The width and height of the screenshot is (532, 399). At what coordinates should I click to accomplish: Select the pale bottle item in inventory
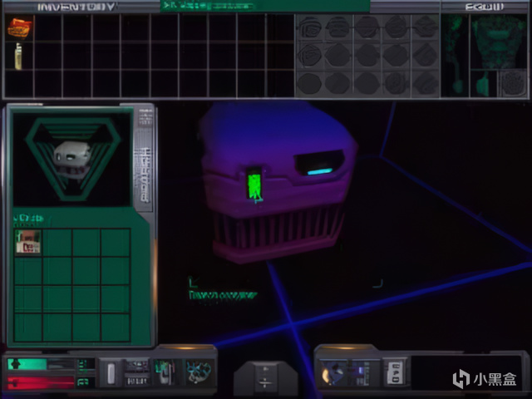(x=18, y=57)
